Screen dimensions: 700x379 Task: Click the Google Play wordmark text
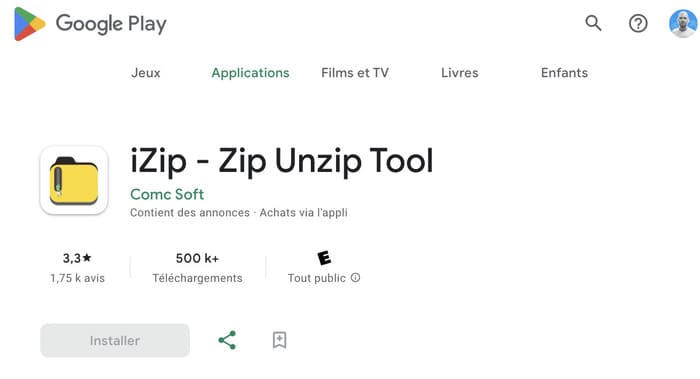[x=111, y=24]
